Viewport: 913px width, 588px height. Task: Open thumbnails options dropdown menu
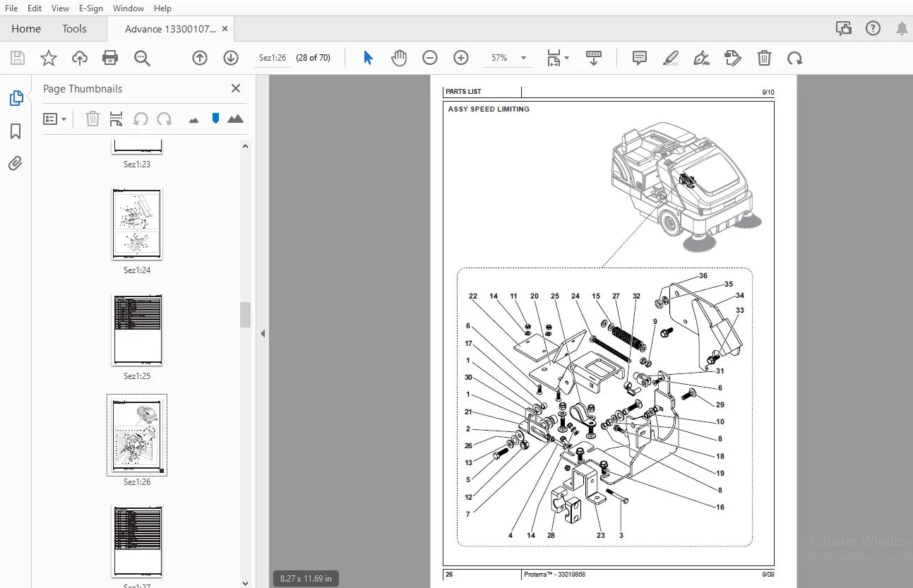click(x=55, y=119)
